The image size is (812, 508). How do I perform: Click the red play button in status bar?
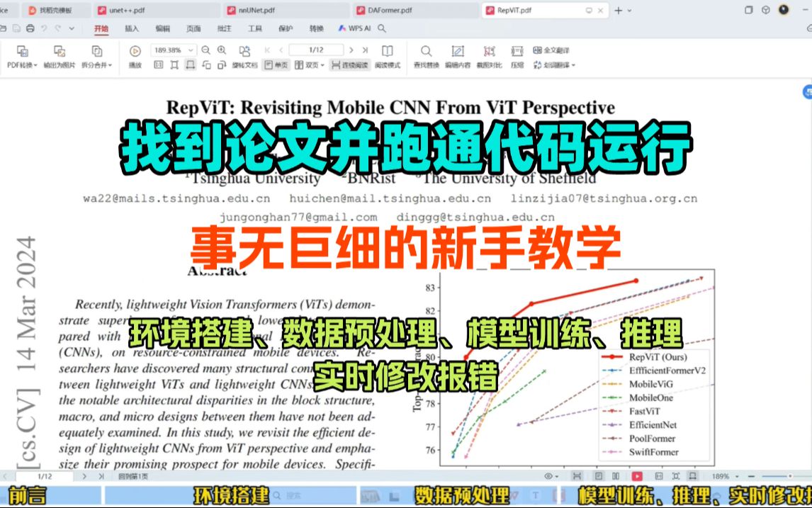637,476
